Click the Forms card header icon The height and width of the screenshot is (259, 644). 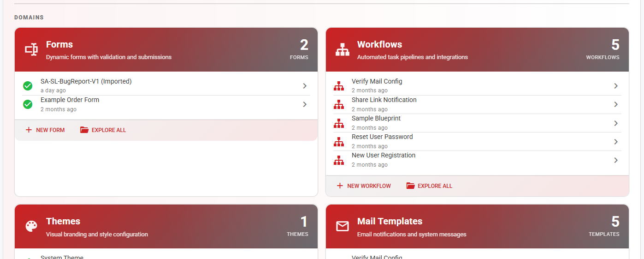coord(31,49)
